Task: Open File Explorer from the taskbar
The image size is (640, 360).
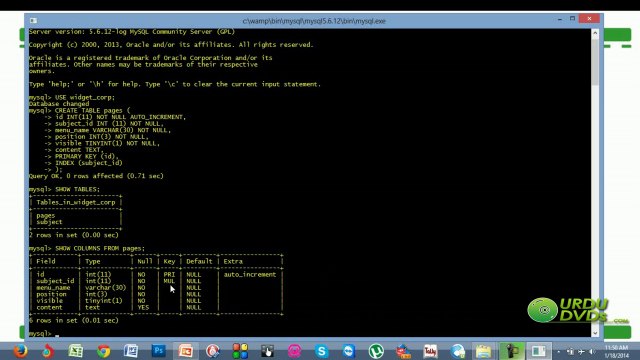Action: pos(484,351)
